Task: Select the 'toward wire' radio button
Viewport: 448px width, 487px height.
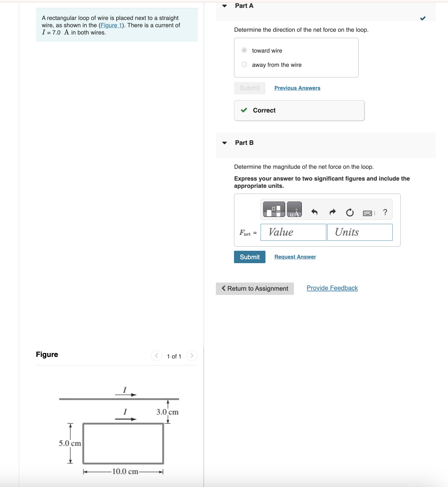Action: 244,50
